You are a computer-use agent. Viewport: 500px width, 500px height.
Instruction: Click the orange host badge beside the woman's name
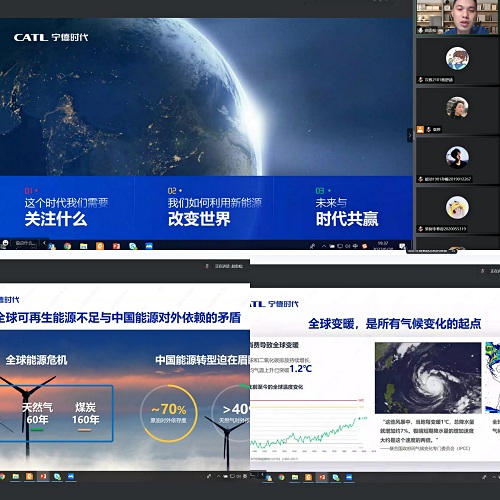point(420,129)
